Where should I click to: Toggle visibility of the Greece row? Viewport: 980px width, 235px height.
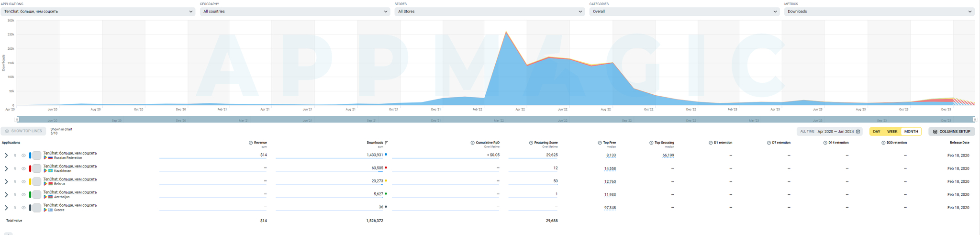(x=23, y=208)
